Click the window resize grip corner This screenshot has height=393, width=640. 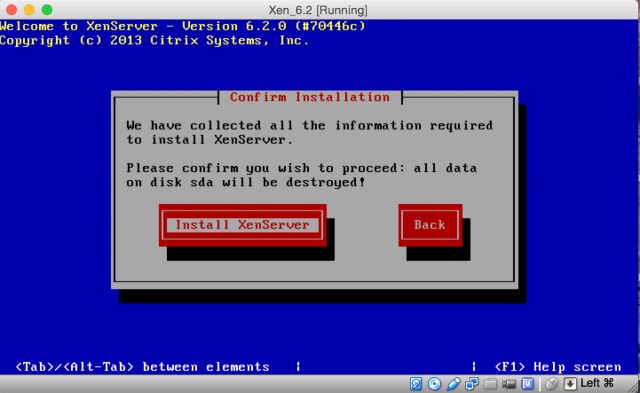(x=634, y=387)
